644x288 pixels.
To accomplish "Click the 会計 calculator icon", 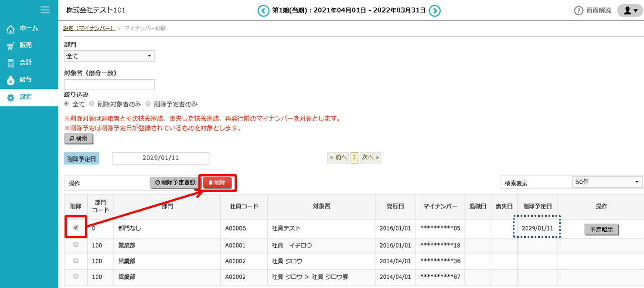I will pyautogui.click(x=11, y=63).
